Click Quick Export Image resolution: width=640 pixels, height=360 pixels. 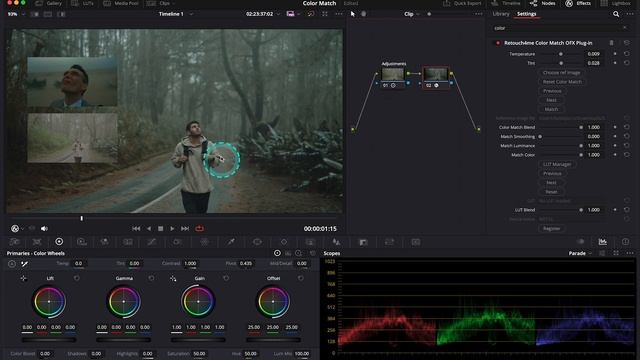[x=462, y=3]
